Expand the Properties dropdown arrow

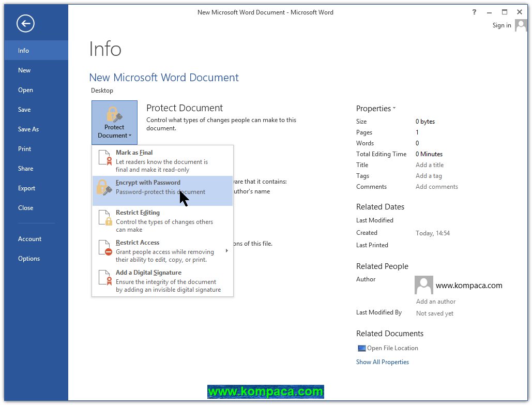click(394, 108)
